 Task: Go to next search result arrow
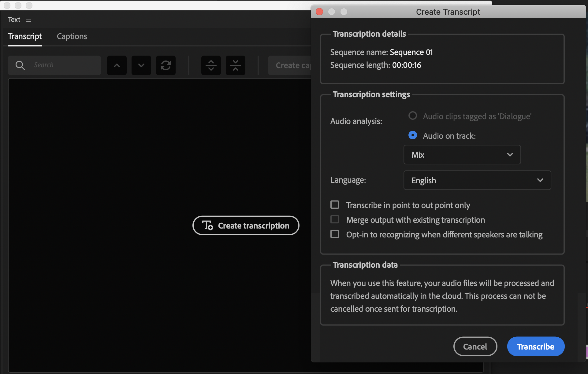(x=141, y=65)
